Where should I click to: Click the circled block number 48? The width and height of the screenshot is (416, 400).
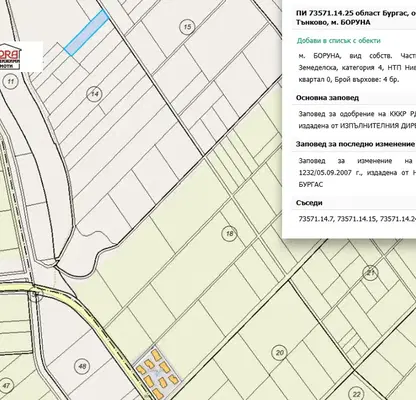pos(82,366)
